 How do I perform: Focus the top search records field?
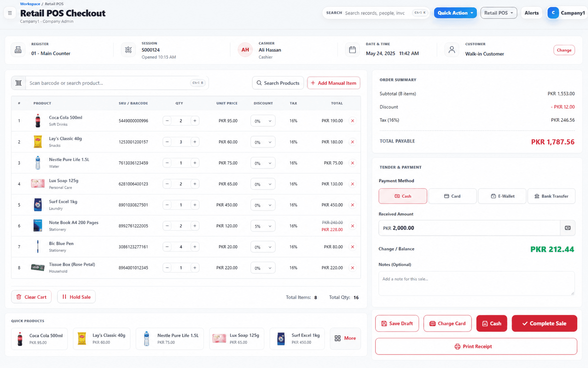[376, 13]
